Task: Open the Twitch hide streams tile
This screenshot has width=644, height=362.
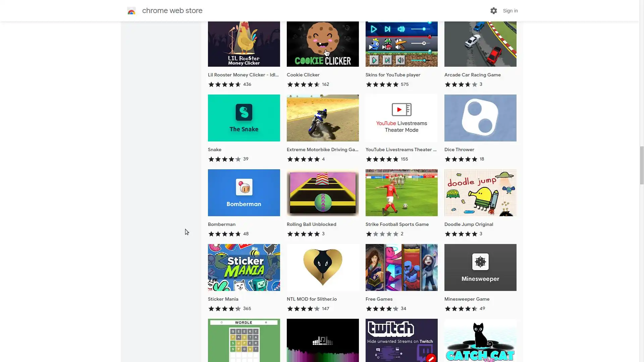Action: click(x=401, y=340)
